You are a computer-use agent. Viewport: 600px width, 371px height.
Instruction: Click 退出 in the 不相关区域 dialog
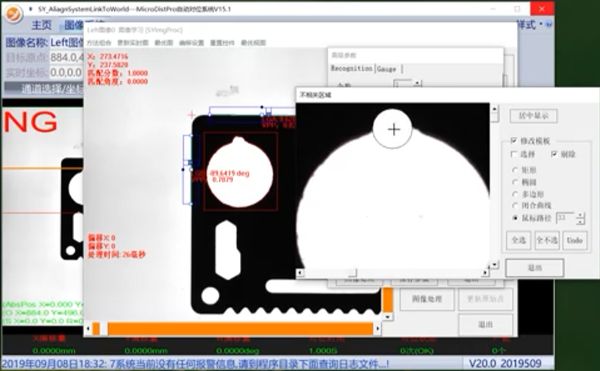(535, 268)
